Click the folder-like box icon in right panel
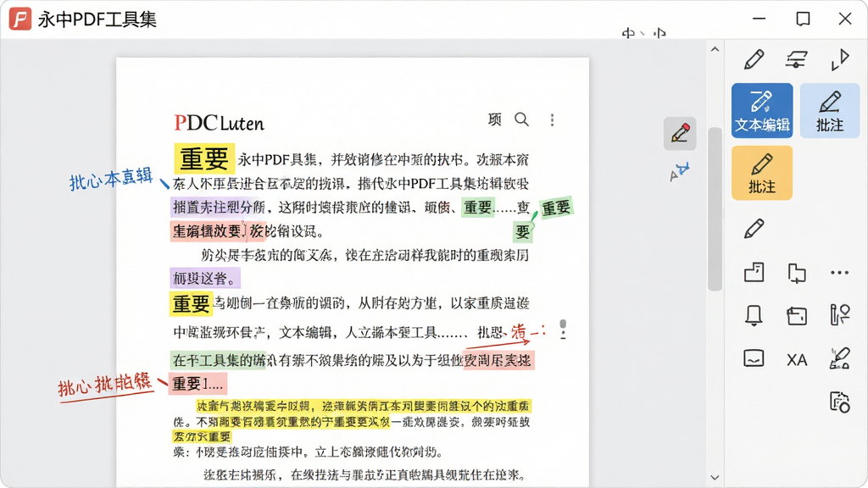 point(797,316)
